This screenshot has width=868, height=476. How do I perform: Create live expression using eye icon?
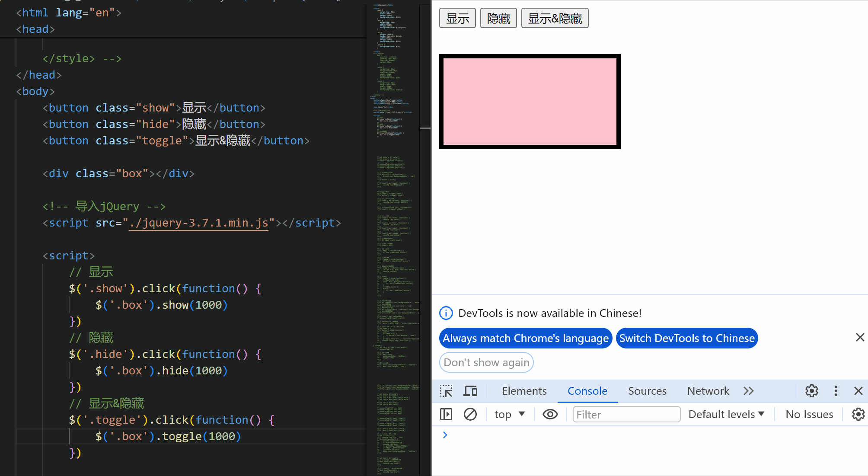(550, 415)
